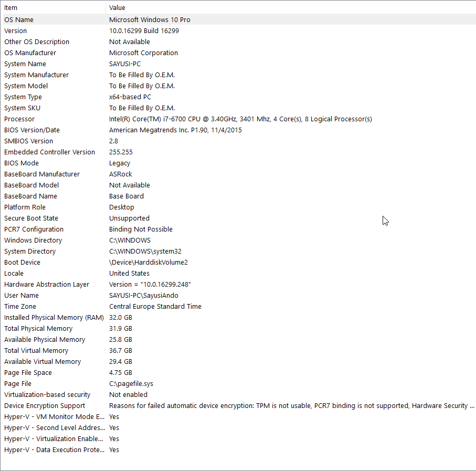Select the PCR7 Configuration row
The height and width of the screenshot is (471, 476).
[239, 229]
